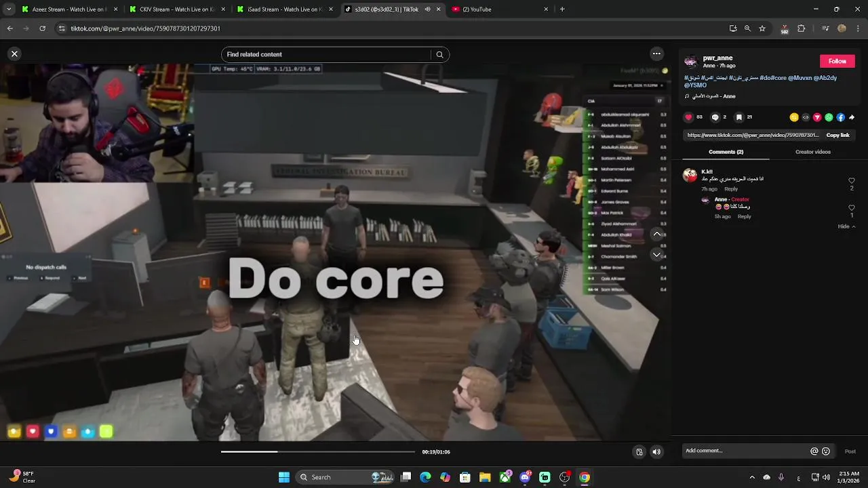Go to next video with down chevron

656,255
